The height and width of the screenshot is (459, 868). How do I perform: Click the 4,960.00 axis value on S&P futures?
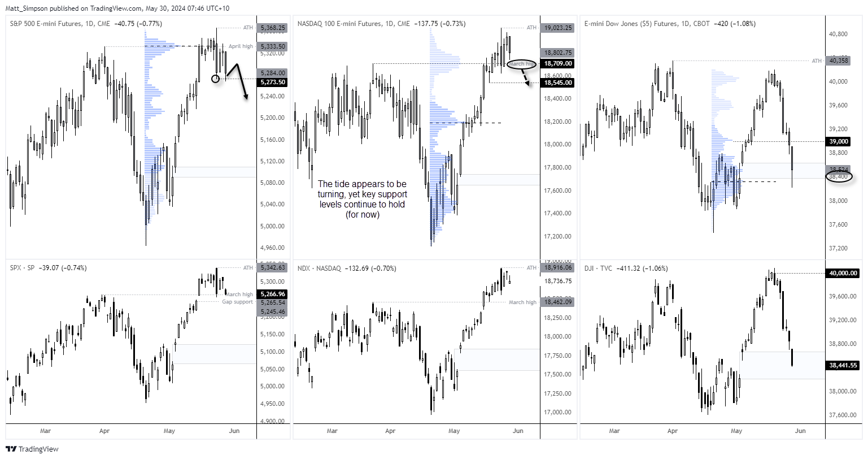pos(273,248)
